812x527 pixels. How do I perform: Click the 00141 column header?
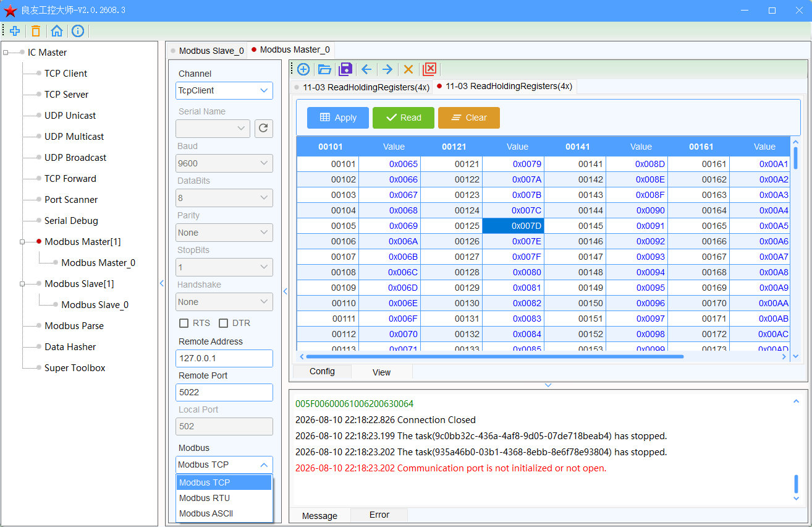(577, 147)
